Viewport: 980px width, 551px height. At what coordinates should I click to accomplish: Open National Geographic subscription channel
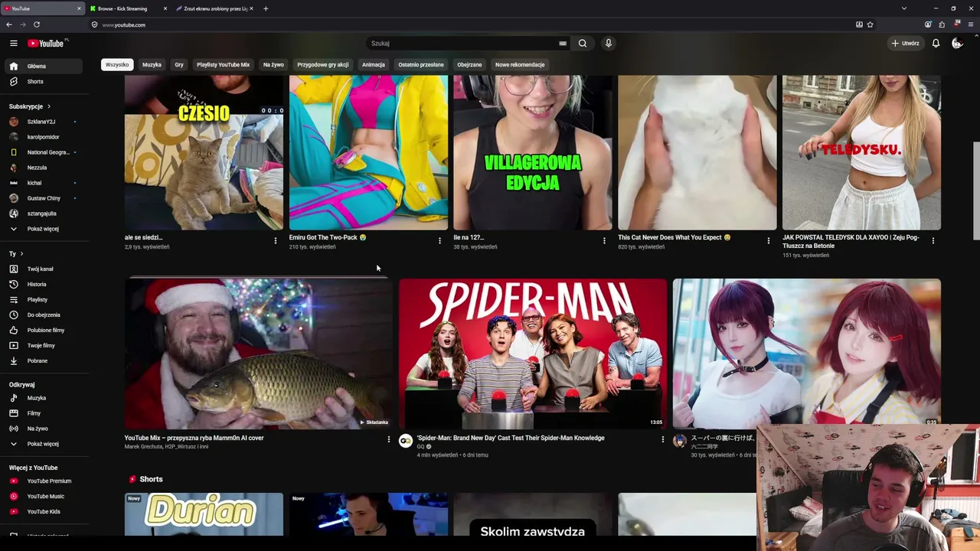[45, 152]
